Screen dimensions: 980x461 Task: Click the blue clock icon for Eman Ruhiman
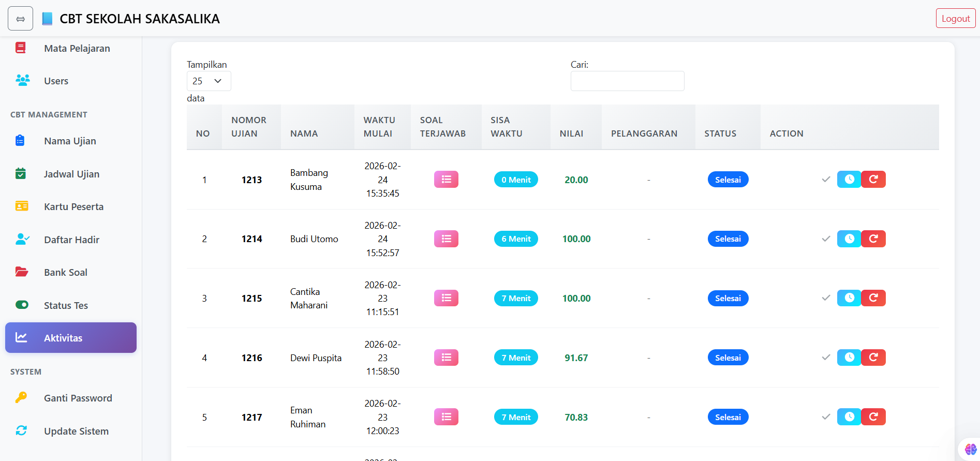coord(849,417)
